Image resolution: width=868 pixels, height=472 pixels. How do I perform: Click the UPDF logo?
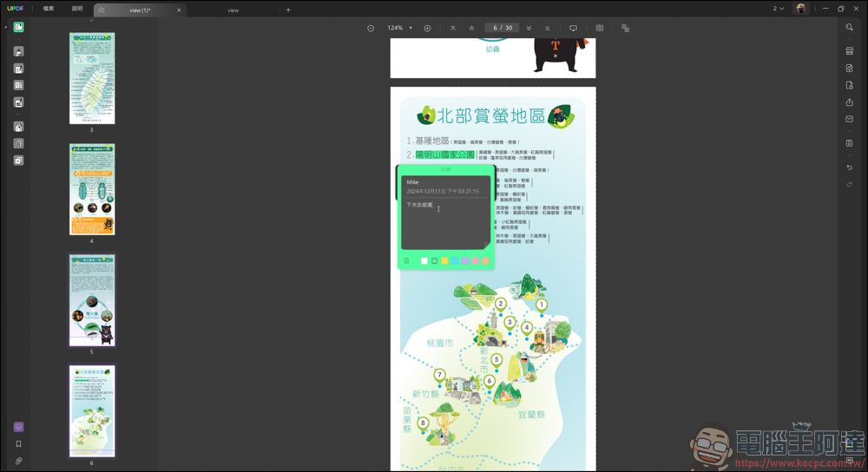click(16, 9)
